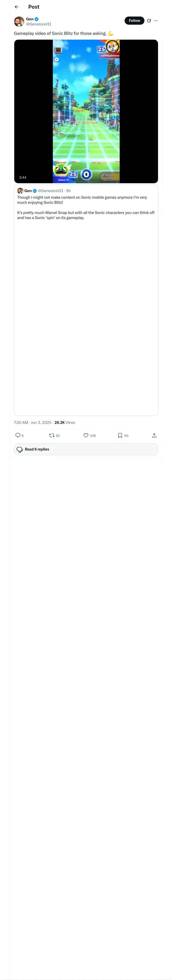Click the reply speech bubble icon

18,435
